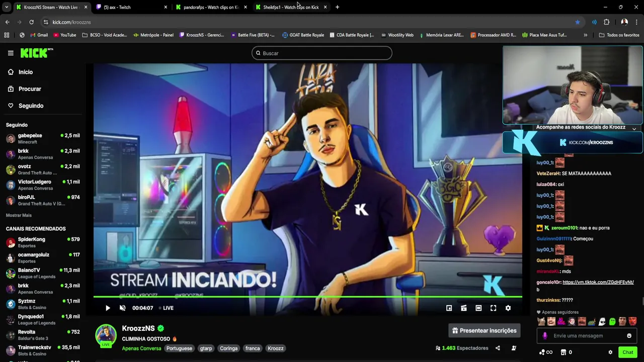644x362 pixels.
Task: Click into Envie uma mensagem chat input
Action: (586, 336)
